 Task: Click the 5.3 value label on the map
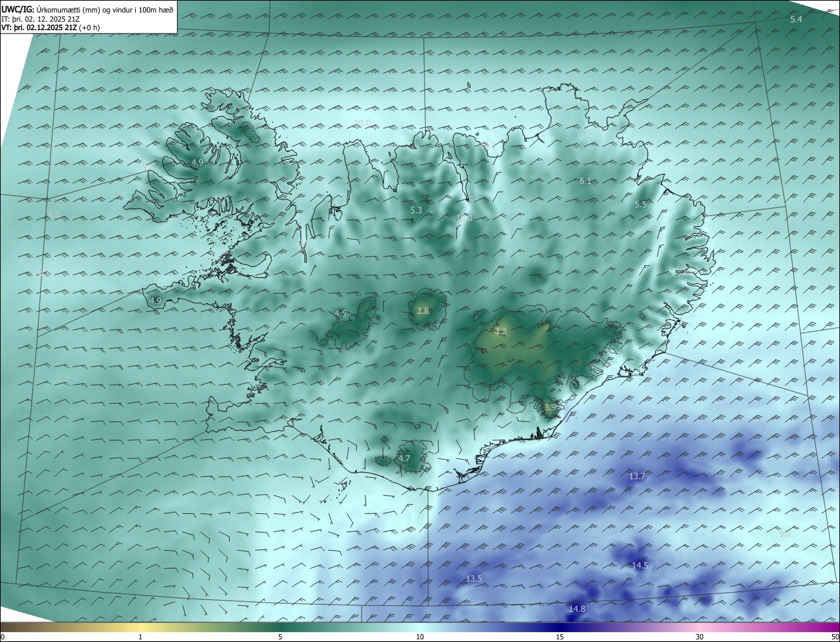click(416, 211)
